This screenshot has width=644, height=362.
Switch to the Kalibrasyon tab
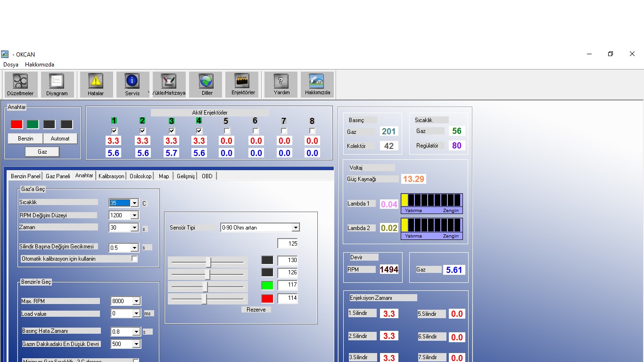click(111, 176)
